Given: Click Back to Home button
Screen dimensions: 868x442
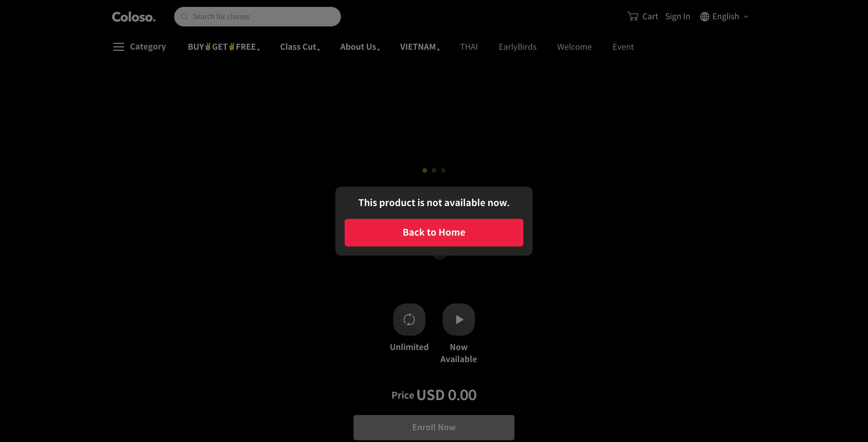Looking at the screenshot, I should pyautogui.click(x=434, y=232).
